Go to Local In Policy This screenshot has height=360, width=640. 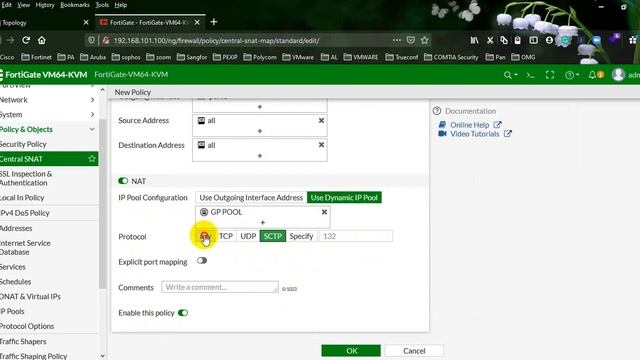click(22, 198)
